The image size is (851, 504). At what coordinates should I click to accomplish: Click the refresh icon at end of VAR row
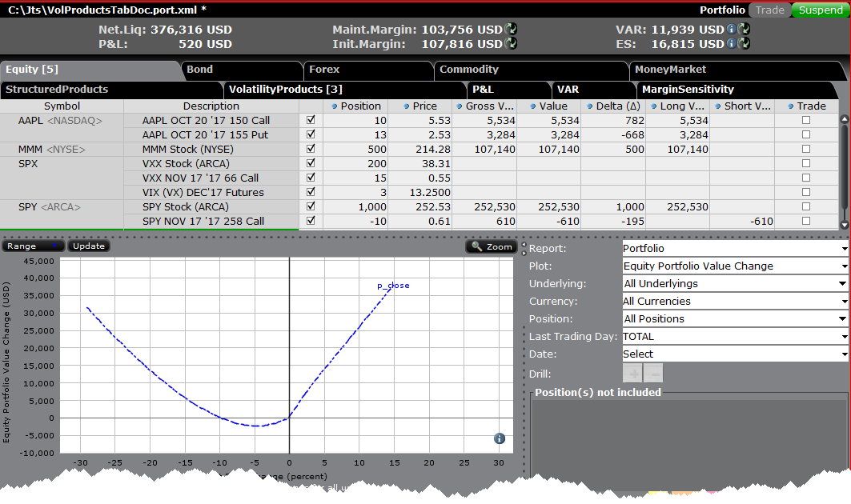click(744, 30)
